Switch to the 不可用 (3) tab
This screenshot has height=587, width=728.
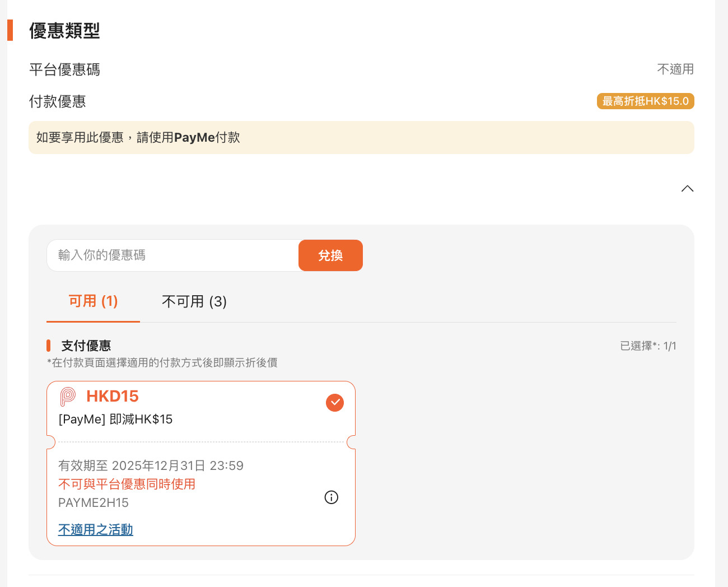point(194,301)
